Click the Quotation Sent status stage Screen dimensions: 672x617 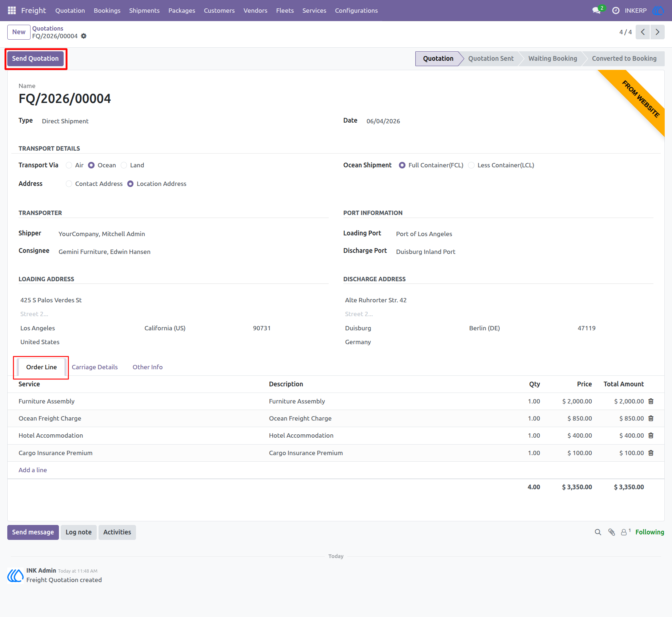tap(491, 59)
